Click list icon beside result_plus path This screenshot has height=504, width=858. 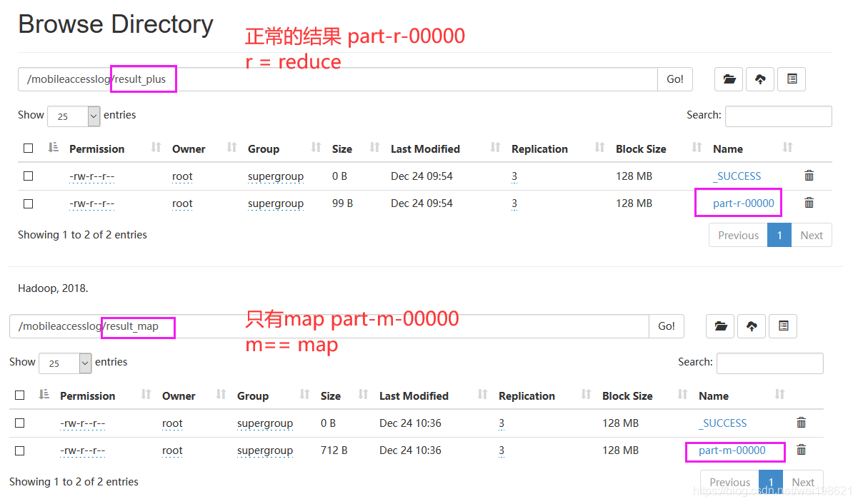pos(792,79)
